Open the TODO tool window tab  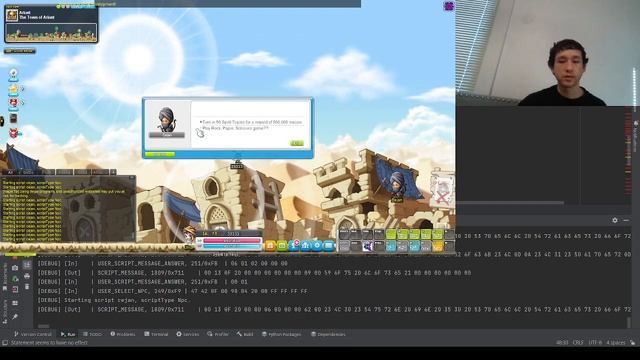pyautogui.click(x=92, y=334)
